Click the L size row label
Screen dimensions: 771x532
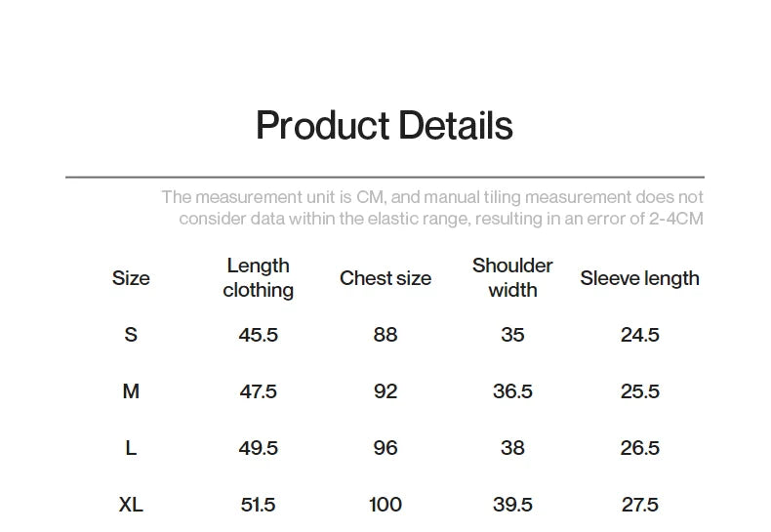click(x=131, y=448)
